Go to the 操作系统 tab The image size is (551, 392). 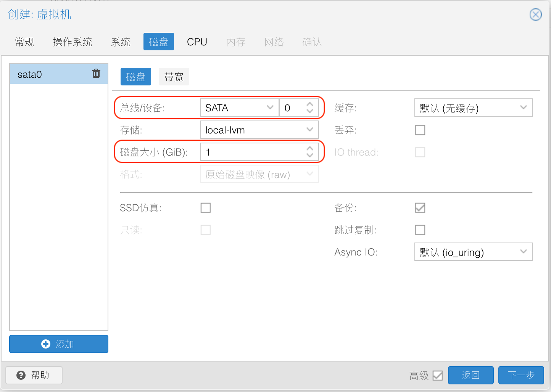coord(72,42)
